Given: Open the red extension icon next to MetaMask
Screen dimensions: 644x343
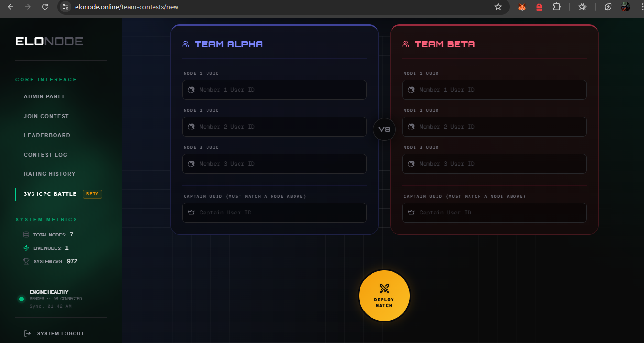Looking at the screenshot, I should (539, 7).
